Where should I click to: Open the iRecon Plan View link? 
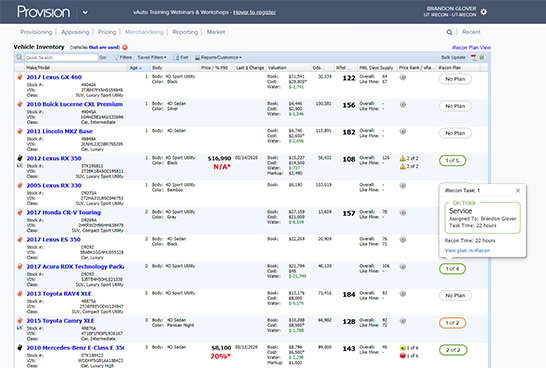(471, 47)
